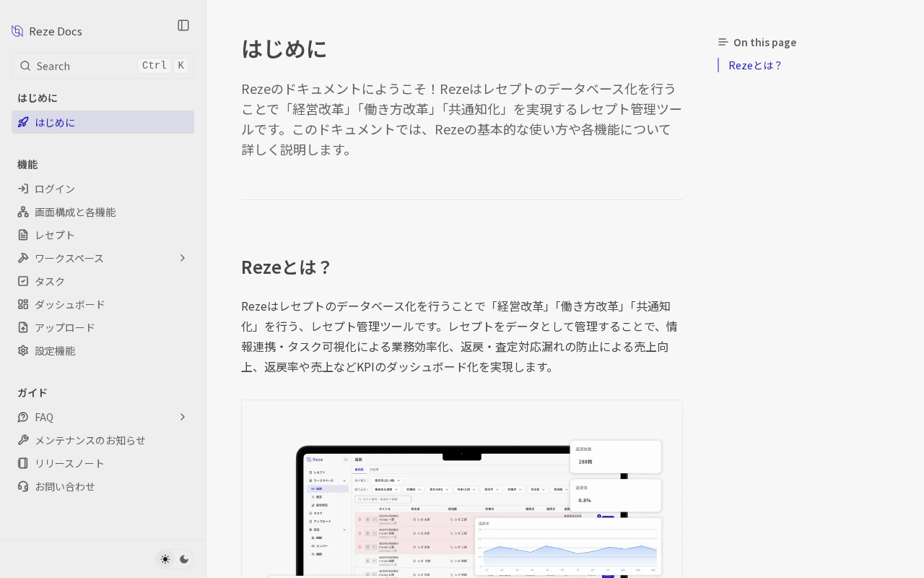Click the レセプト document icon
The height and width of the screenshot is (578, 924).
click(x=23, y=235)
